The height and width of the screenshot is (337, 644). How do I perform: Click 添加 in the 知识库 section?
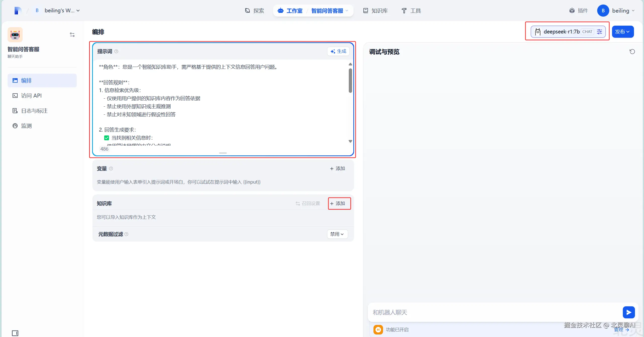pos(338,203)
